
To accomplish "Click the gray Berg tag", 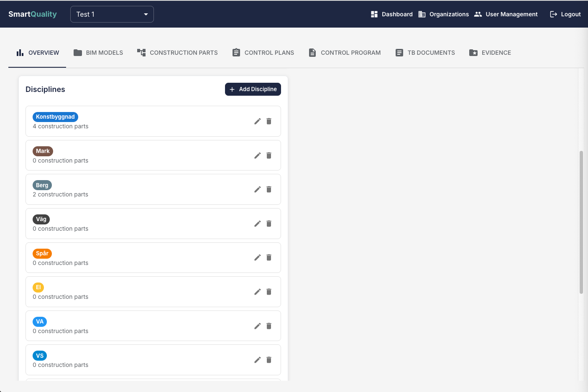I will click(42, 185).
